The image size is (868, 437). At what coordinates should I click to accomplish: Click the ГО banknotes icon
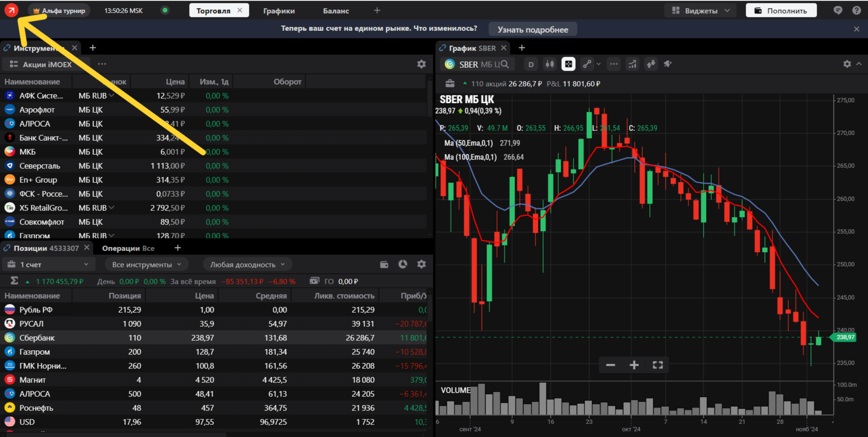(315, 281)
